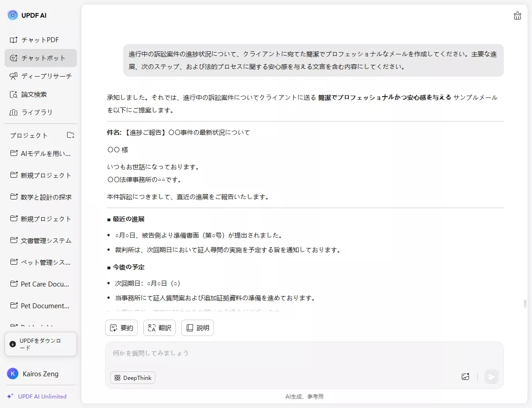The height and width of the screenshot is (408, 532).
Task: Select the 翻訳 action tab
Action: (159, 327)
